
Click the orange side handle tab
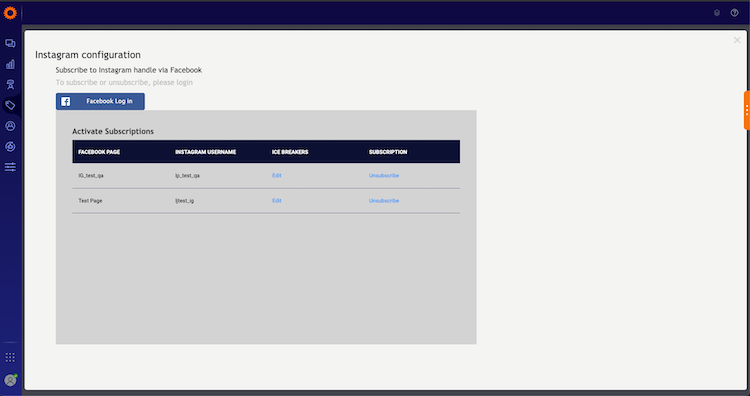tap(747, 110)
